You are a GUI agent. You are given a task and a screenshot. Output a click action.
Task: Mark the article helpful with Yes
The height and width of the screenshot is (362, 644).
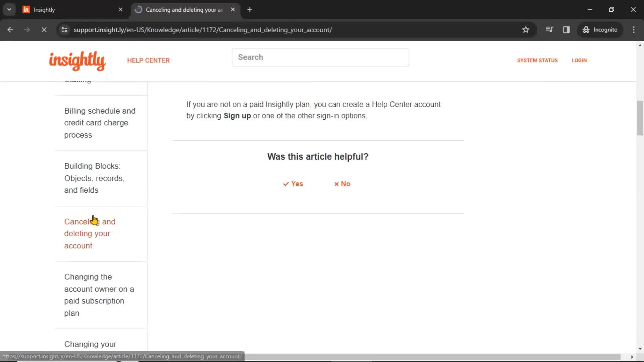(293, 184)
